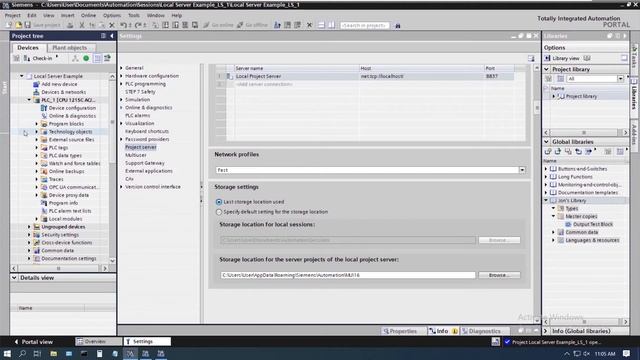The height and width of the screenshot is (360, 640).
Task: Expand the PLC tags folder
Action: coord(36,147)
